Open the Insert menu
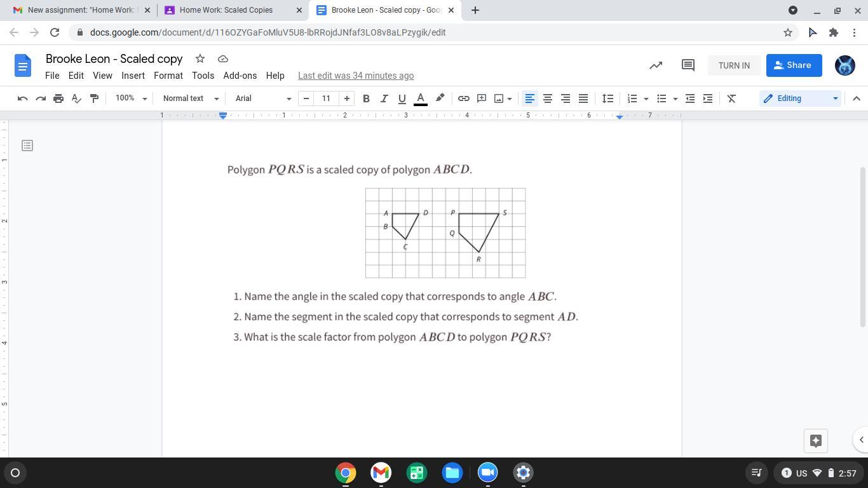This screenshot has height=488, width=868. 133,76
